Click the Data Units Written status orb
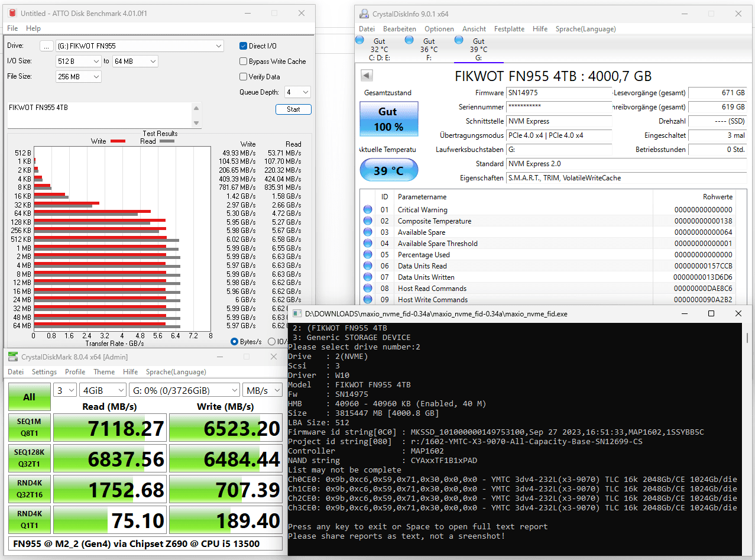755x560 pixels. coord(368,277)
